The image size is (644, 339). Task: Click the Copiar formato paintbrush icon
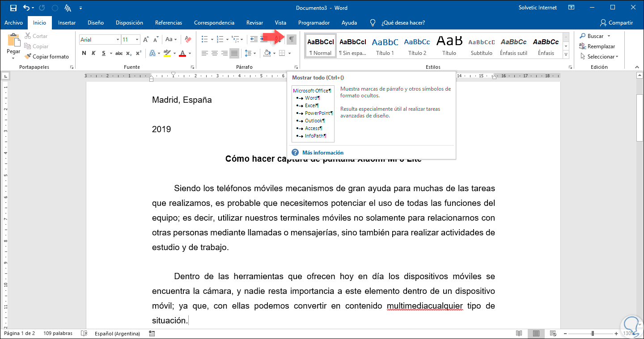28,57
